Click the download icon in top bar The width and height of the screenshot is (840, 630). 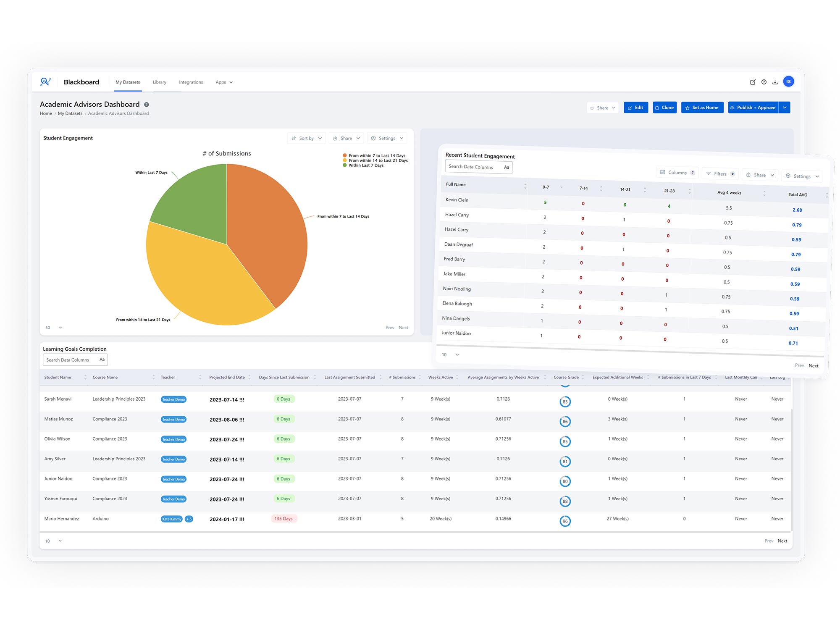(x=775, y=82)
